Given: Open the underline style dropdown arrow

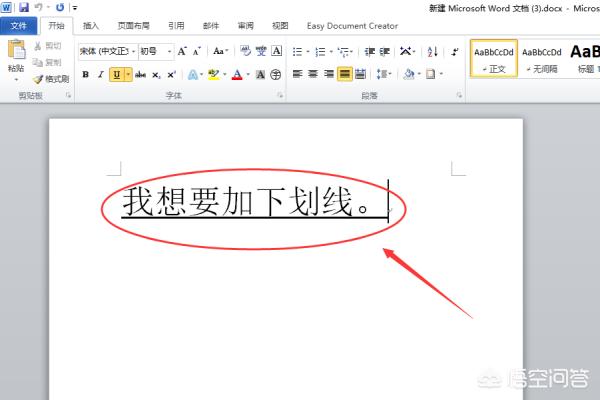Looking at the screenshot, I should tap(128, 74).
